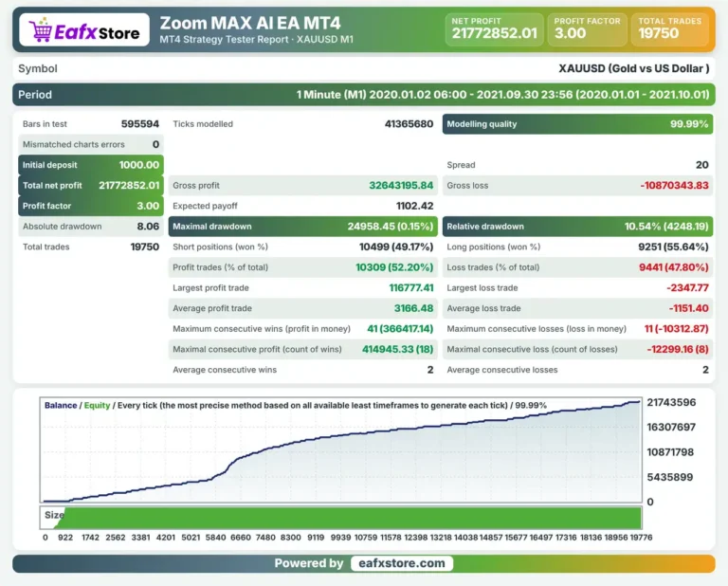Screen dimensions: 728x586
Task: Select Ticks modelled value 41365680
Action: coord(409,124)
